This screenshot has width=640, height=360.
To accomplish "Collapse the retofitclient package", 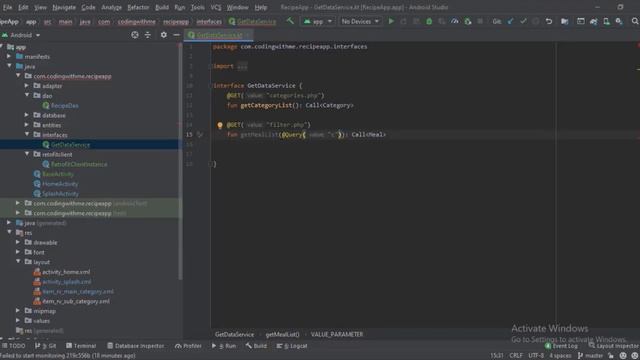I will tap(27, 154).
